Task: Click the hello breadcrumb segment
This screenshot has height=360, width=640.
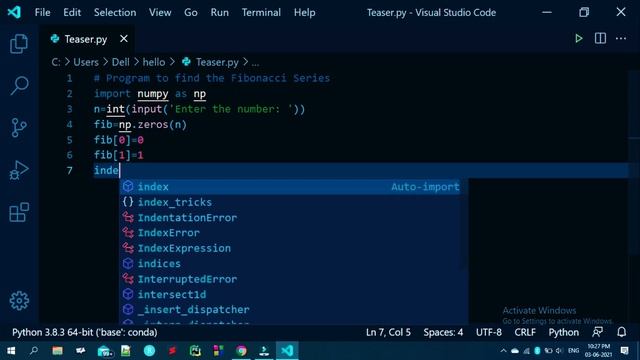Action: tap(154, 62)
